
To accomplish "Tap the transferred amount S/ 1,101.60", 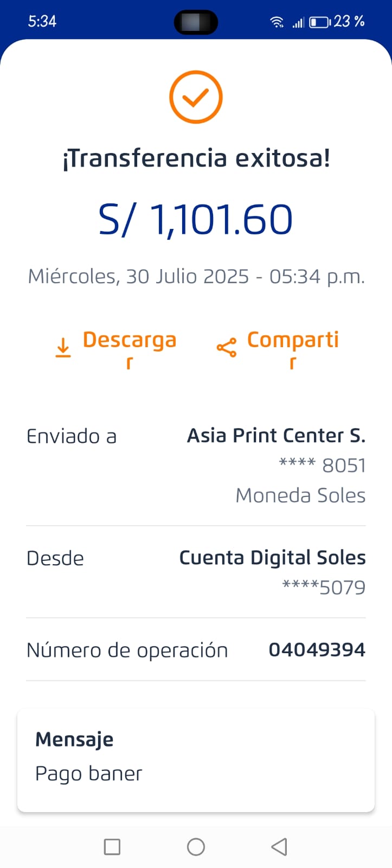I will [x=196, y=220].
